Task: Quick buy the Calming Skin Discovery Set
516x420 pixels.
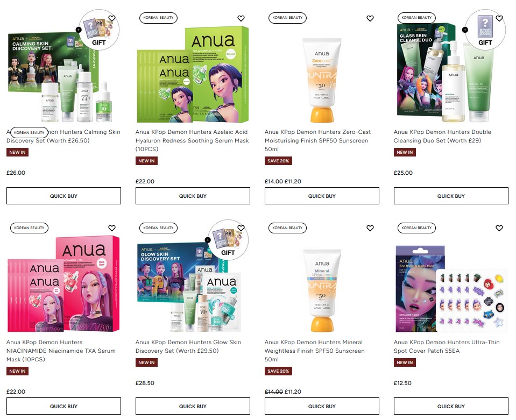Action: (x=63, y=196)
